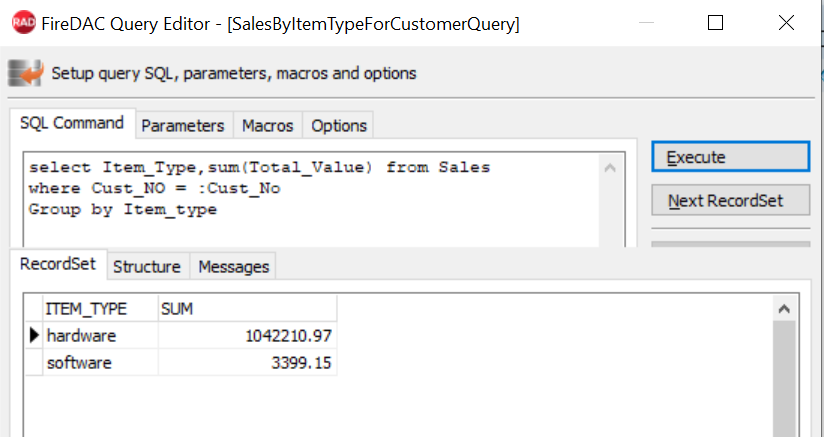This screenshot has width=824, height=437.
Task: Click the current row indicator arrow
Action: 34,335
